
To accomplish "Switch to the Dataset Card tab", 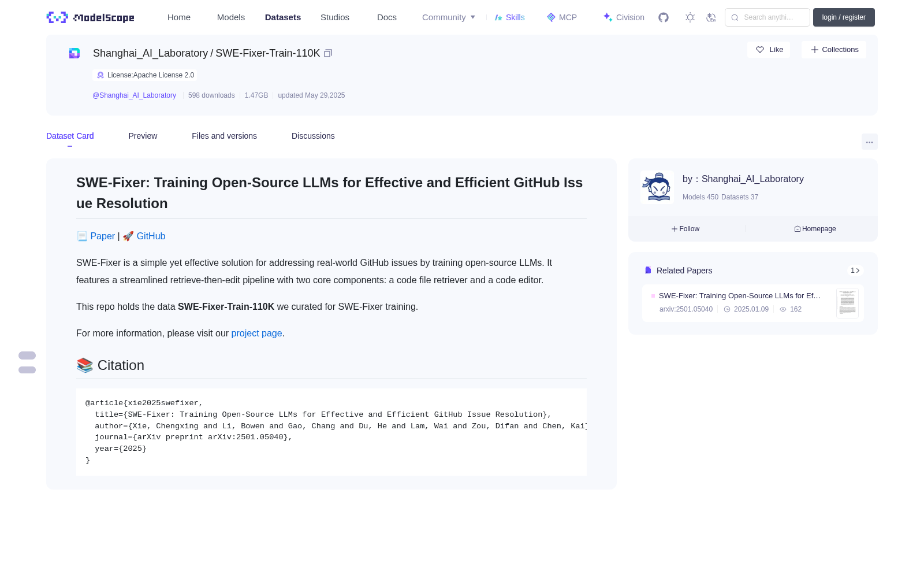I will tap(70, 136).
